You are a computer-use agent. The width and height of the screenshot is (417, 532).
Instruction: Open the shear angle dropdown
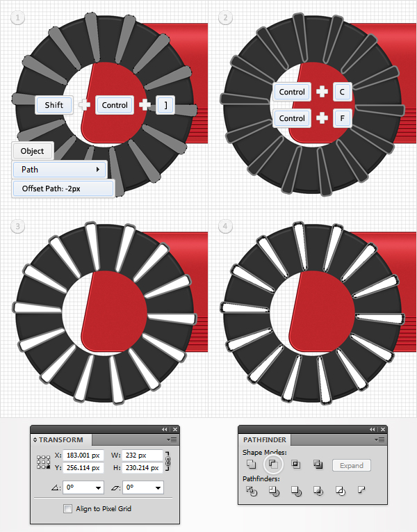(x=158, y=488)
